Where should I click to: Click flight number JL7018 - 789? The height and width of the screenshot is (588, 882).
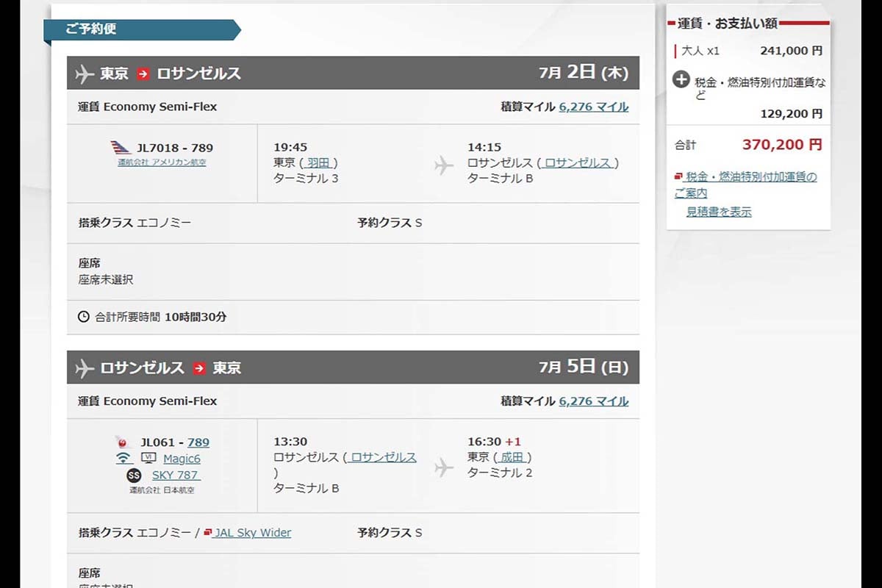pyautogui.click(x=175, y=148)
